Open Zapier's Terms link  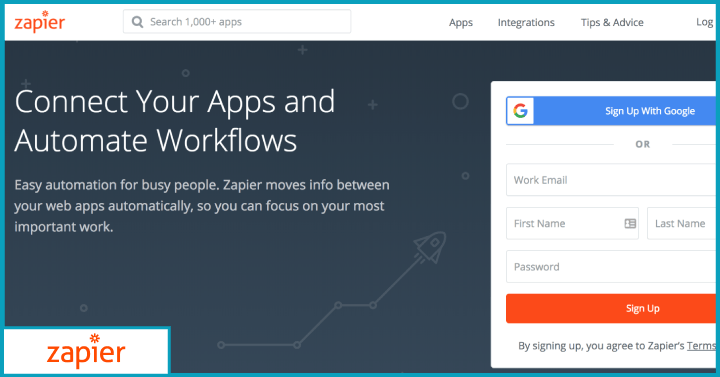pos(701,346)
